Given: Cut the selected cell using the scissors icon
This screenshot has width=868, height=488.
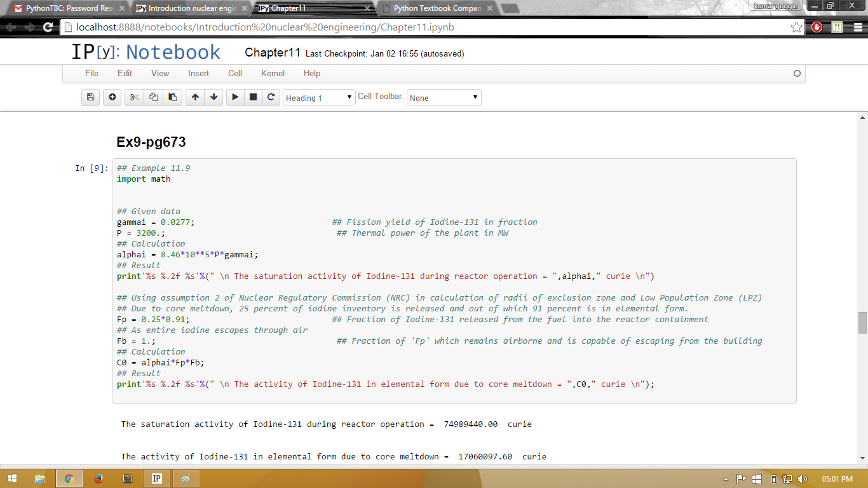Looking at the screenshot, I should pyautogui.click(x=134, y=97).
